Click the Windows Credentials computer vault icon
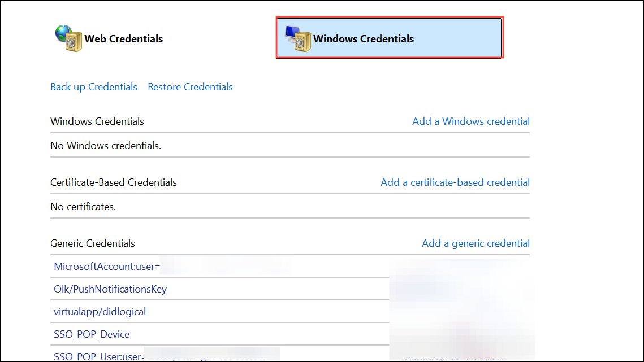The width and height of the screenshot is (644, 362). [x=298, y=38]
